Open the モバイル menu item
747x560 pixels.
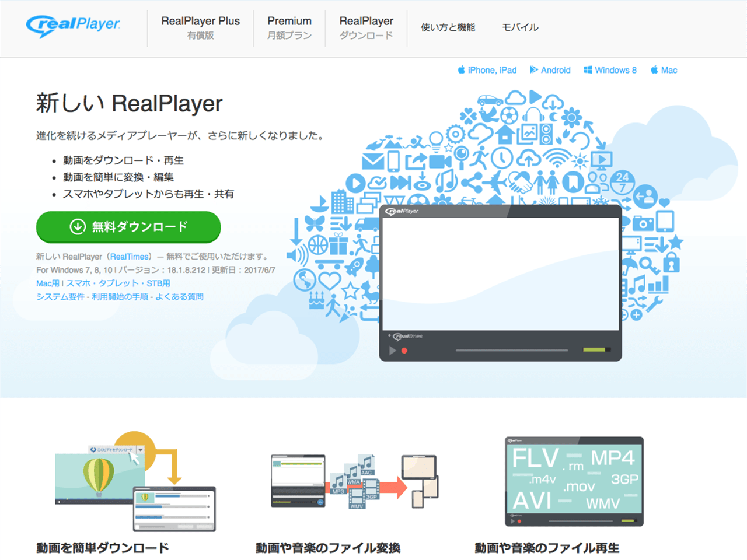click(521, 27)
